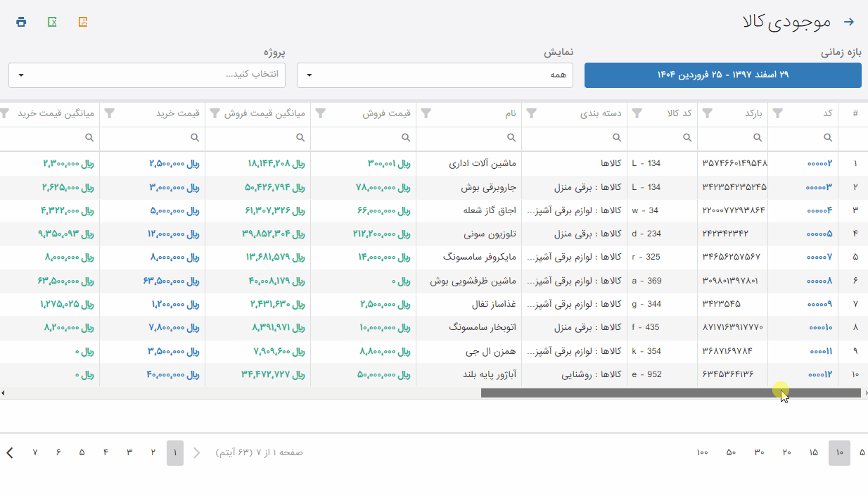Open item code link ۰۰۰۰۰۴
The image size is (868, 496).
tap(819, 210)
